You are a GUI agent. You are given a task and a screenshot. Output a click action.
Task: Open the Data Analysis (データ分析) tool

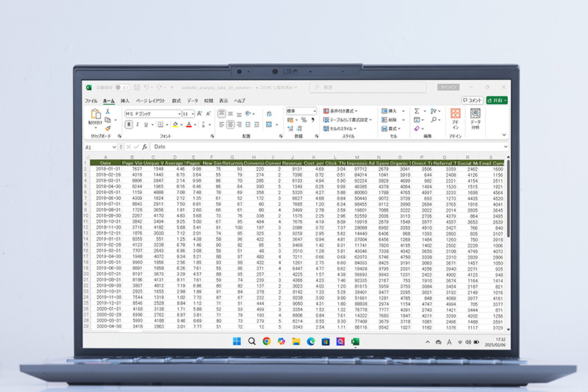pyautogui.click(x=475, y=118)
